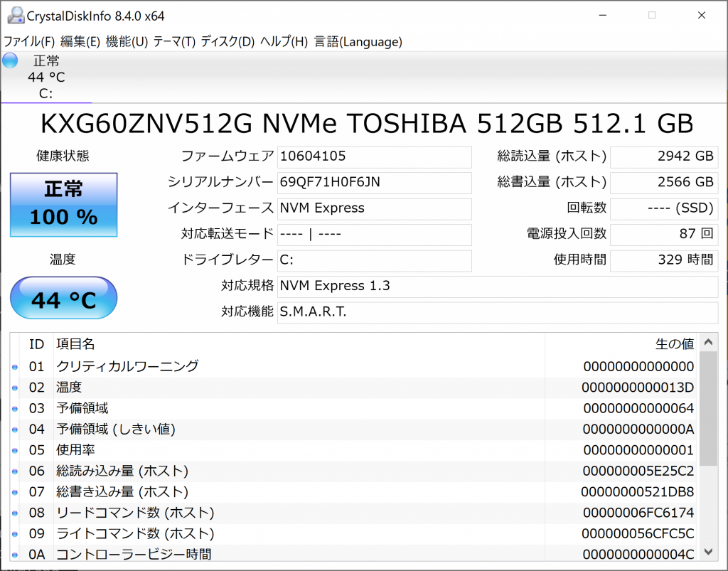Select the ライトコマンド数 (ホスト) row

coord(353,534)
